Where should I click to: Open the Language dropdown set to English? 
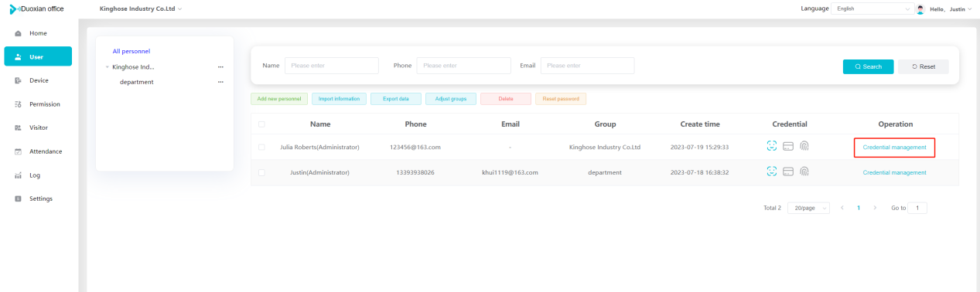(873, 8)
